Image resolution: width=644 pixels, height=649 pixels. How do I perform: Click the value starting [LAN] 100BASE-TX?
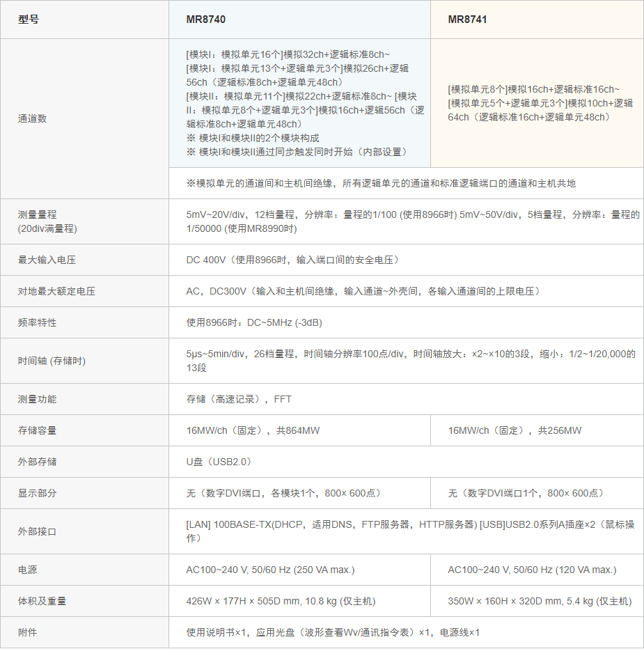[x=410, y=531]
